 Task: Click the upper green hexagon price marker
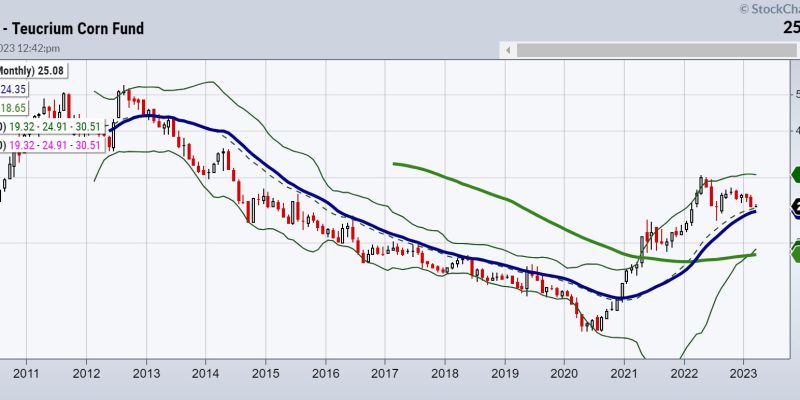tap(794, 172)
